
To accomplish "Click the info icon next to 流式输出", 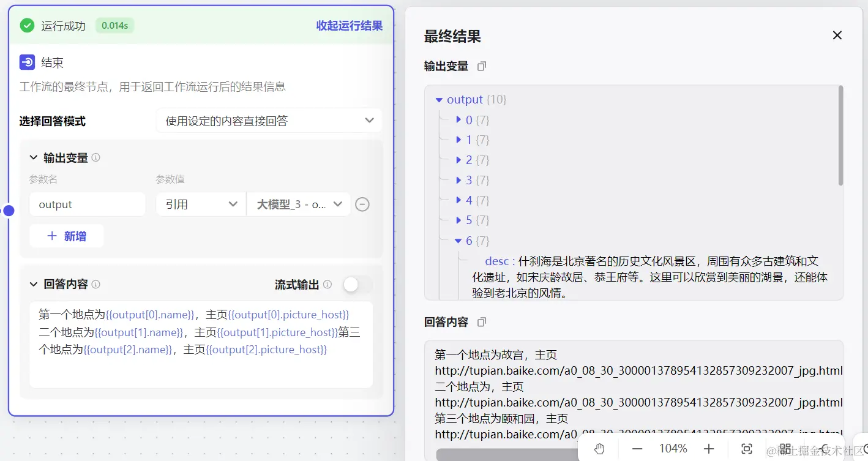I will pos(327,284).
